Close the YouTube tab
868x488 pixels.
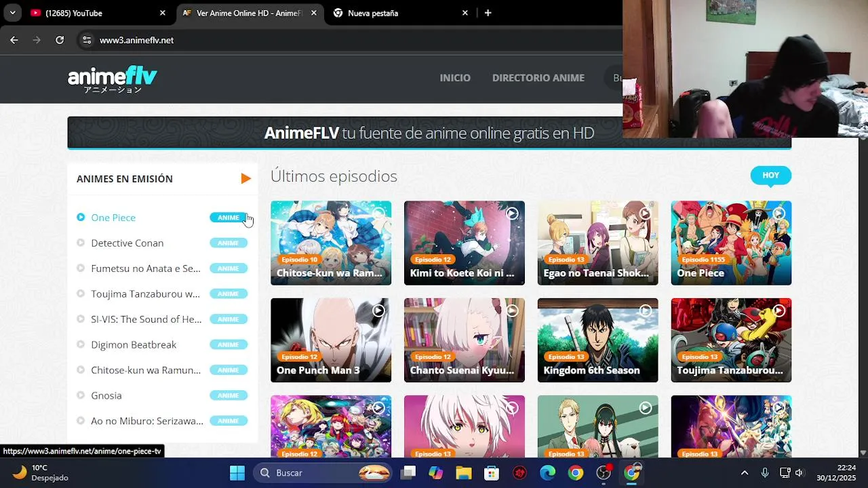click(x=162, y=13)
